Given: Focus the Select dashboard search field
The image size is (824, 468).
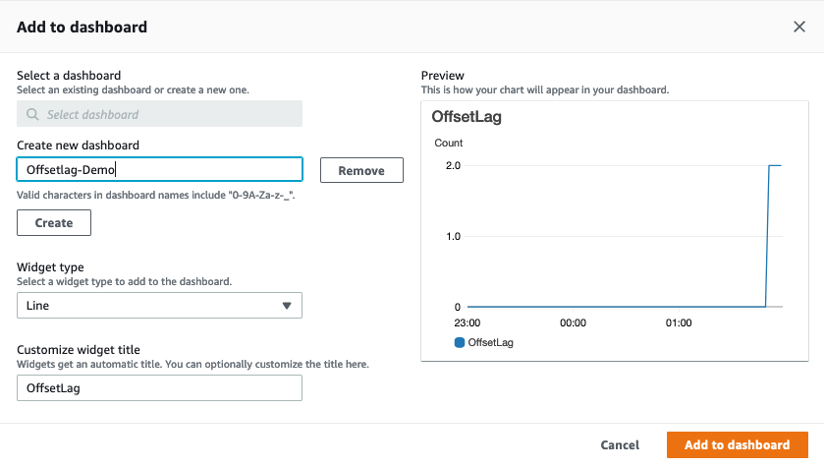Looking at the screenshot, I should click(x=165, y=114).
